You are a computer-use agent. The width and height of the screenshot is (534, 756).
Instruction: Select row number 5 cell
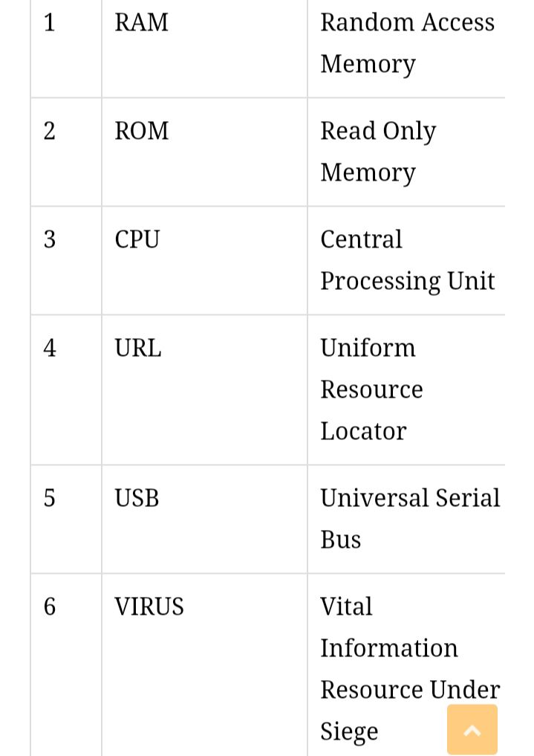(x=50, y=498)
